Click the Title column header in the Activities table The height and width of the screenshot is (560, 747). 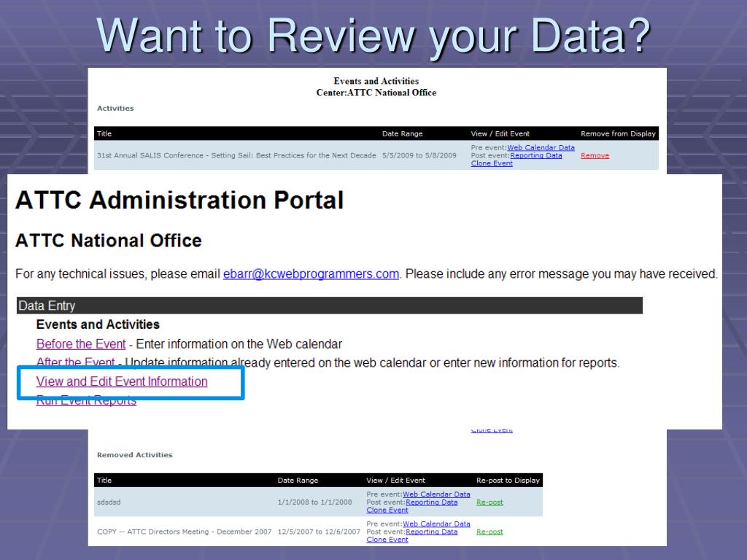click(x=104, y=134)
